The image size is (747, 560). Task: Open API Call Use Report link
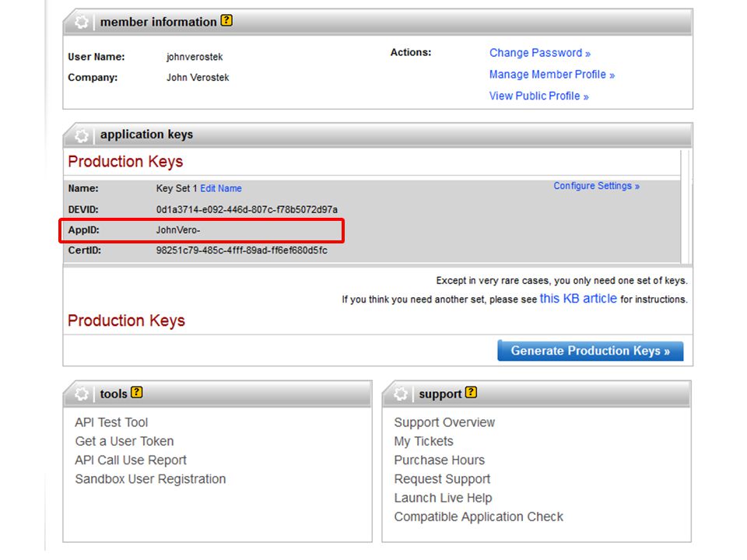point(131,460)
